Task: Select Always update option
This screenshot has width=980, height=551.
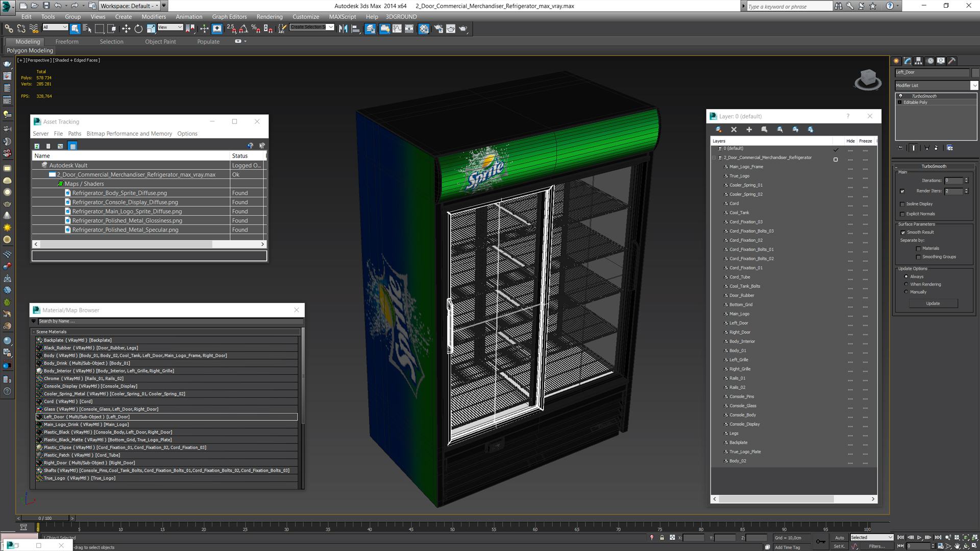Action: point(906,277)
